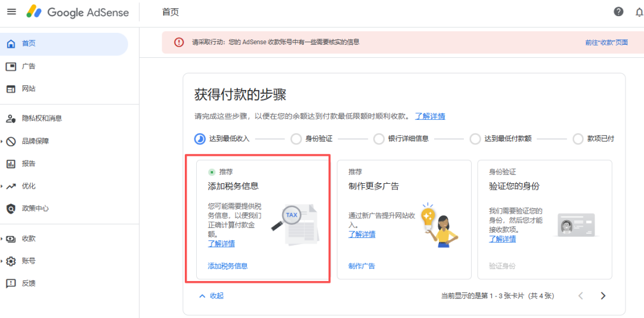Click 了解详情 in 制作更多广告 card
Viewport: 644px width, 318px height.
click(362, 234)
